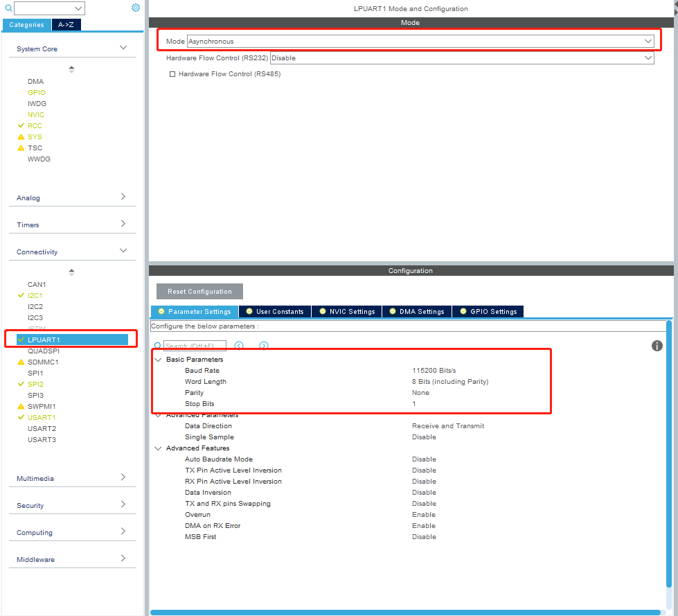Image resolution: width=678 pixels, height=616 pixels.
Task: Select DMA in System Core
Action: pos(35,81)
